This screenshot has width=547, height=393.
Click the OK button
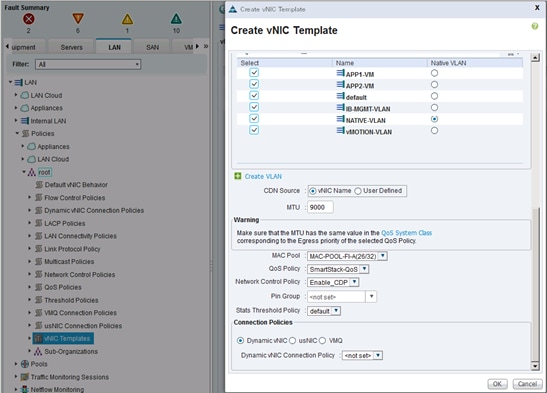[x=497, y=384]
